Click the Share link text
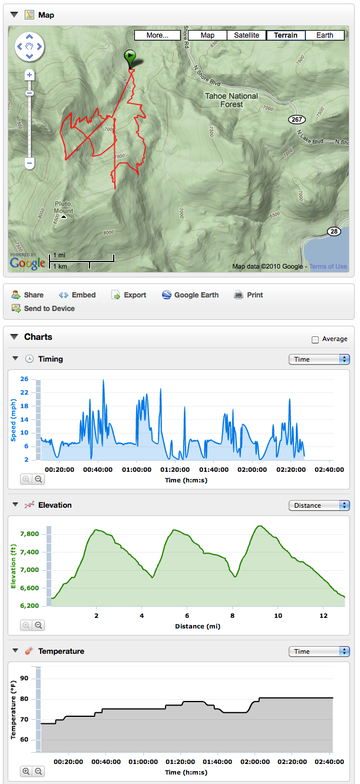The height and width of the screenshot is (784, 360). pos(34,295)
